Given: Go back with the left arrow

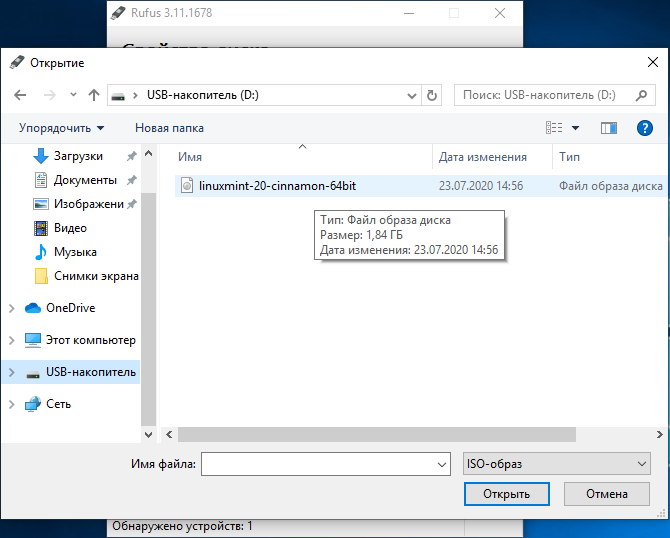Looking at the screenshot, I should coord(20,95).
